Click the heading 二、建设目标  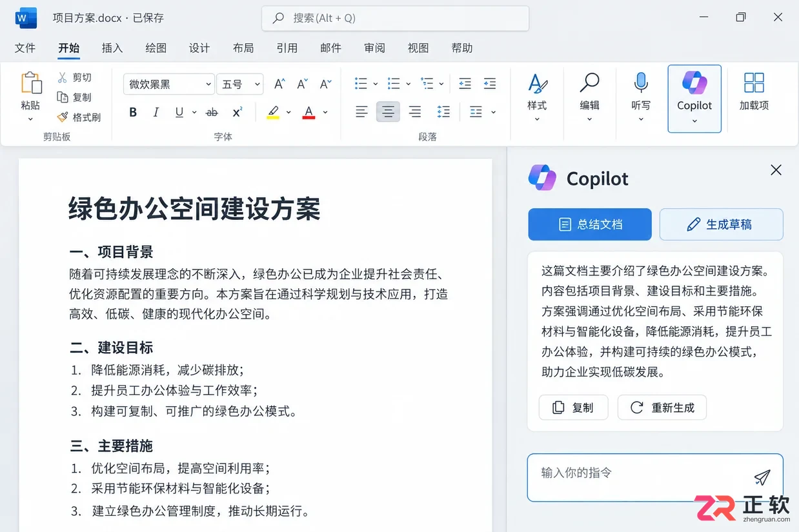pos(111,348)
